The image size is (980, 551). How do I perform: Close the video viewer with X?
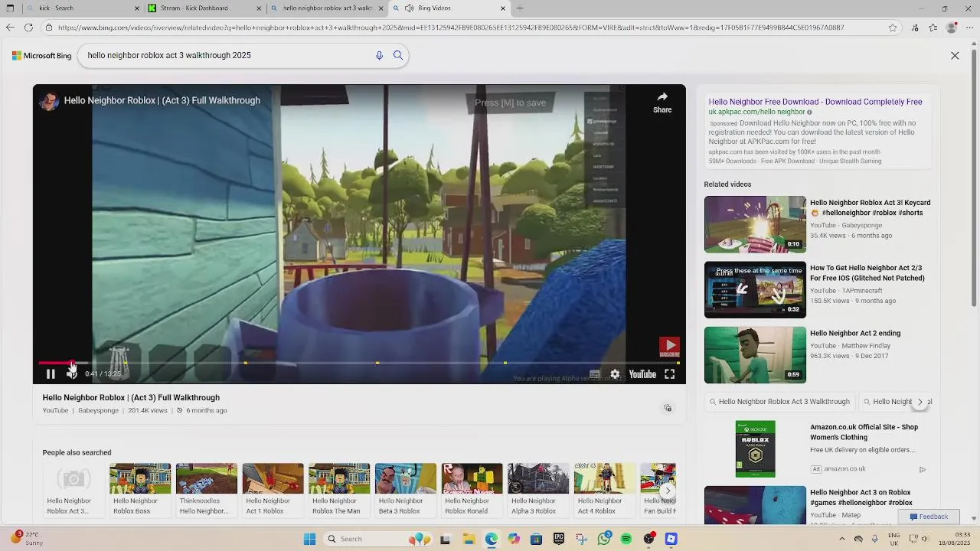point(955,55)
